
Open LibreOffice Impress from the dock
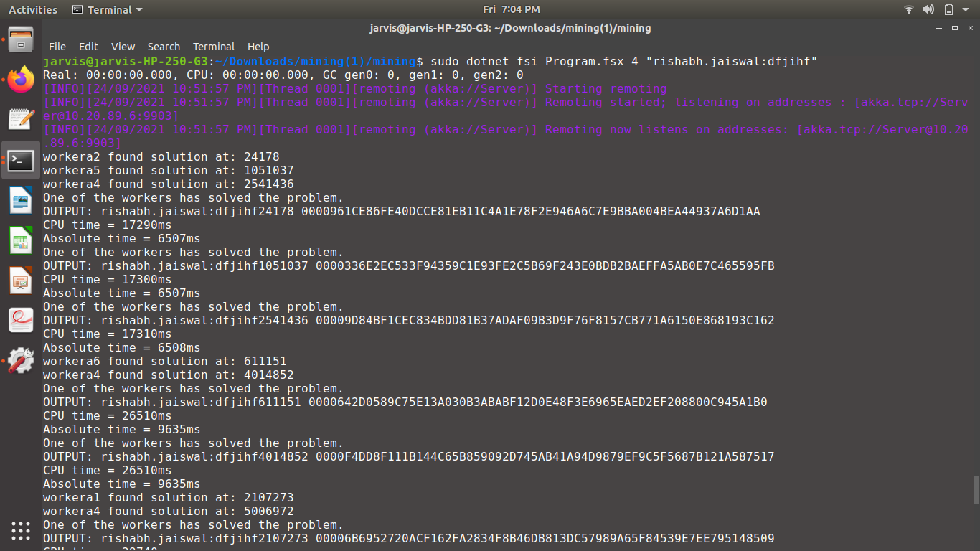[21, 281]
